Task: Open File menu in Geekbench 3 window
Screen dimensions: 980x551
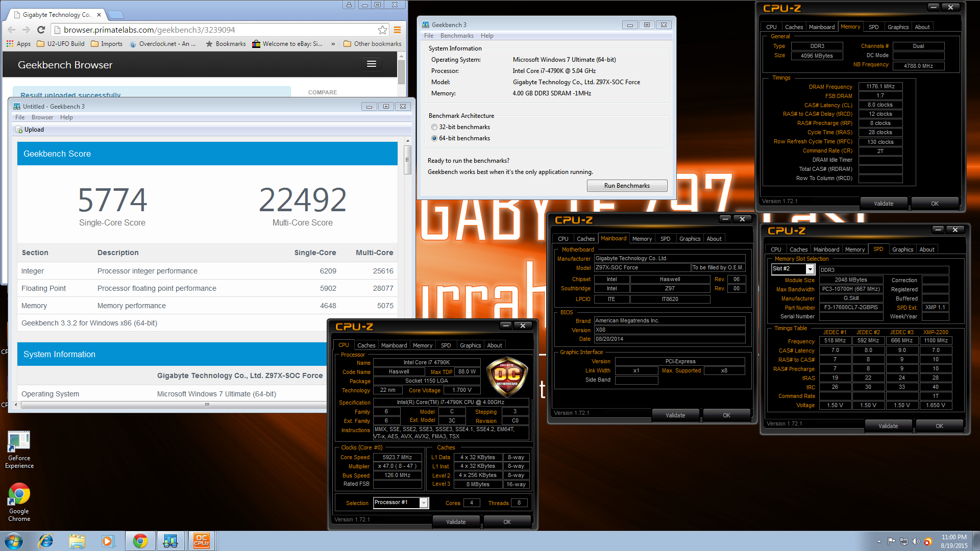Action: point(429,36)
